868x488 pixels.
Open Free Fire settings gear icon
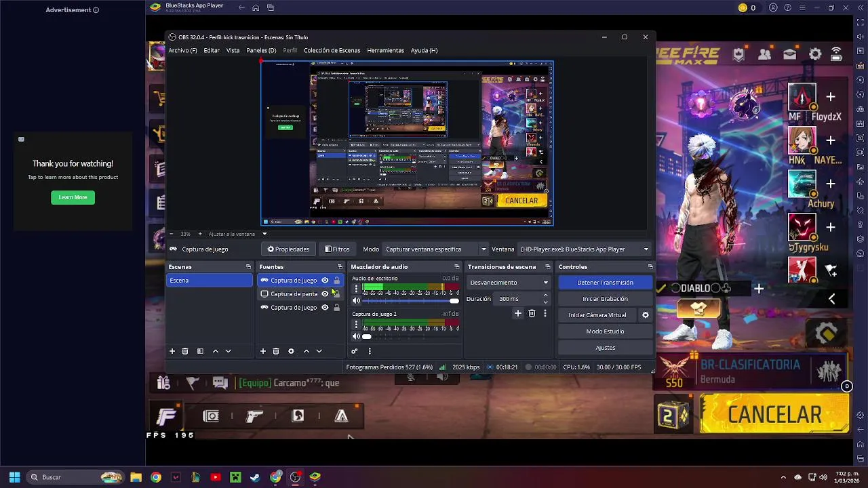pos(815,54)
